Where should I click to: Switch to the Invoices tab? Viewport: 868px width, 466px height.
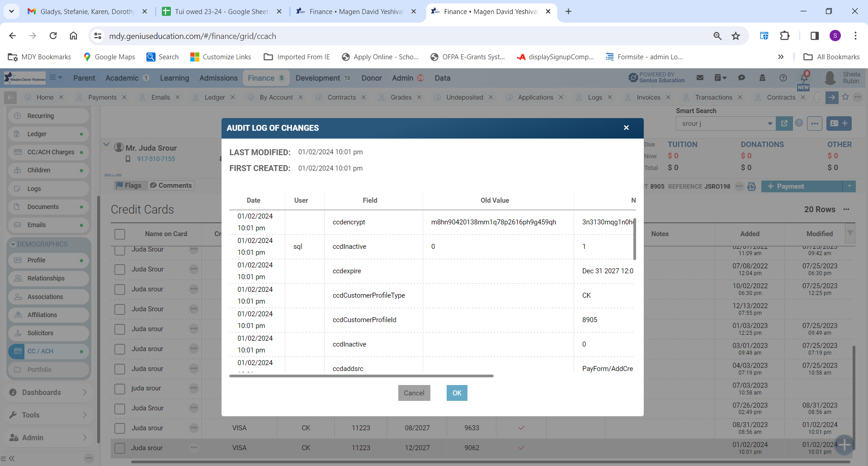(648, 97)
